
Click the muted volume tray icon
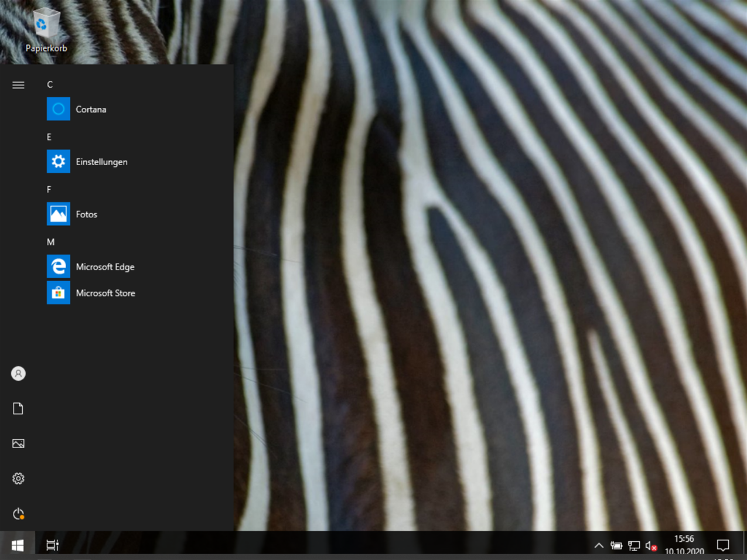tap(651, 545)
